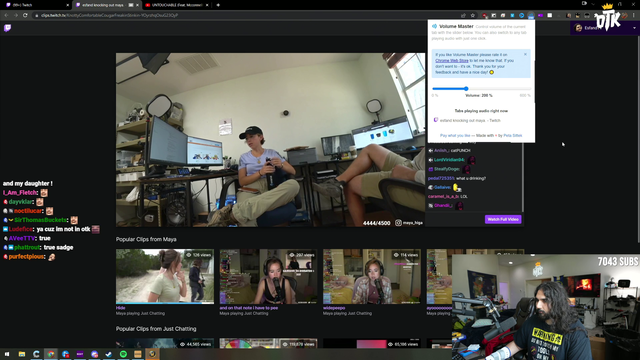The image size is (640, 360).
Task: Click the Popular Clips from Just Chatting heading
Action: click(156, 329)
